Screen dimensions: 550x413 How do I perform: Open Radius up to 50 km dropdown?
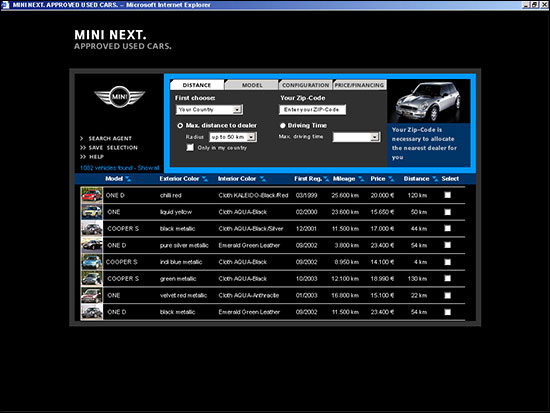pyautogui.click(x=233, y=137)
